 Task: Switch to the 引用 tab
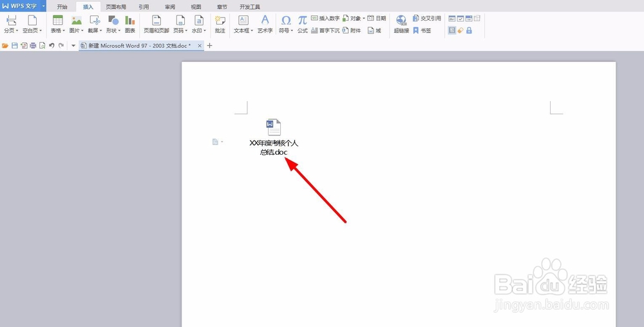click(x=144, y=7)
